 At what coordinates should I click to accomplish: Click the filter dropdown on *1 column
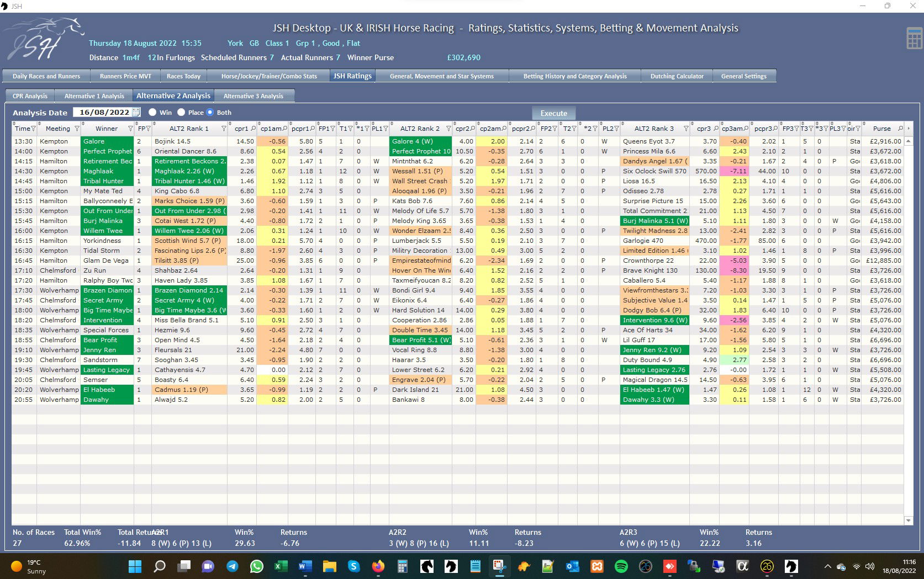pyautogui.click(x=367, y=129)
